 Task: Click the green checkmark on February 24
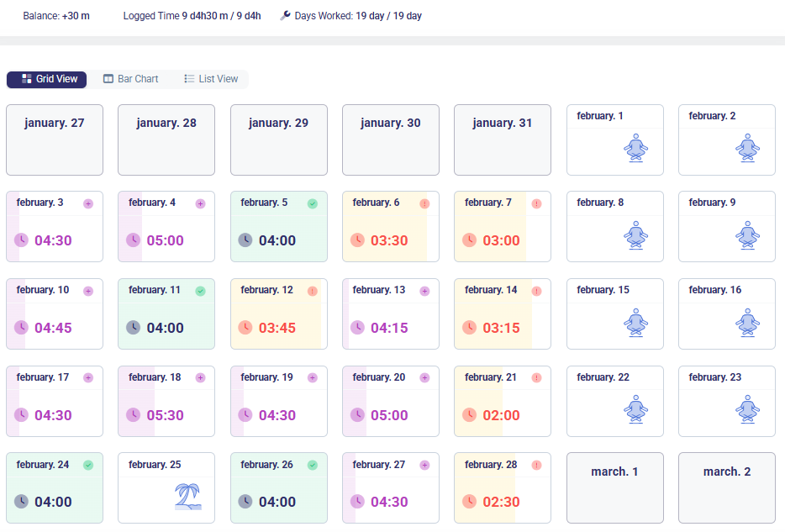pos(88,465)
